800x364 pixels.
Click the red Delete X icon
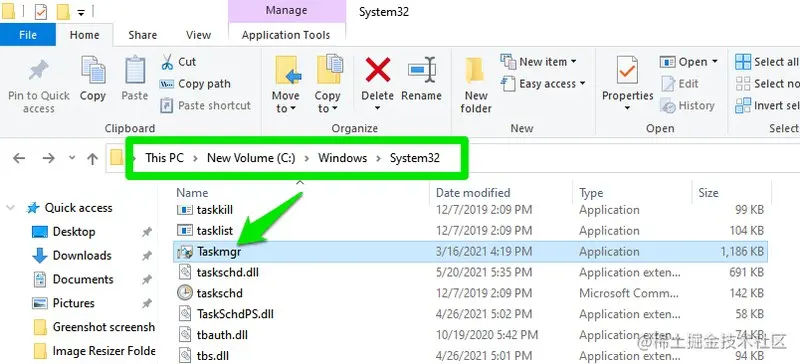[x=378, y=70]
